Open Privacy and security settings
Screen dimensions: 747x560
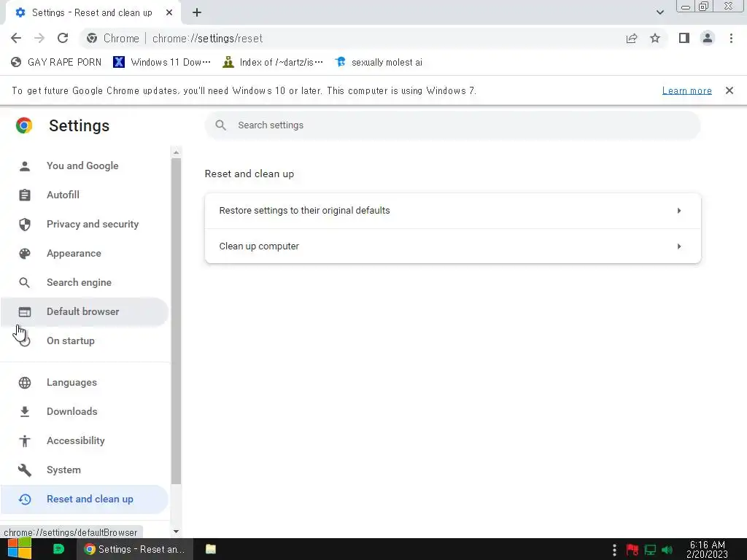click(x=85, y=224)
